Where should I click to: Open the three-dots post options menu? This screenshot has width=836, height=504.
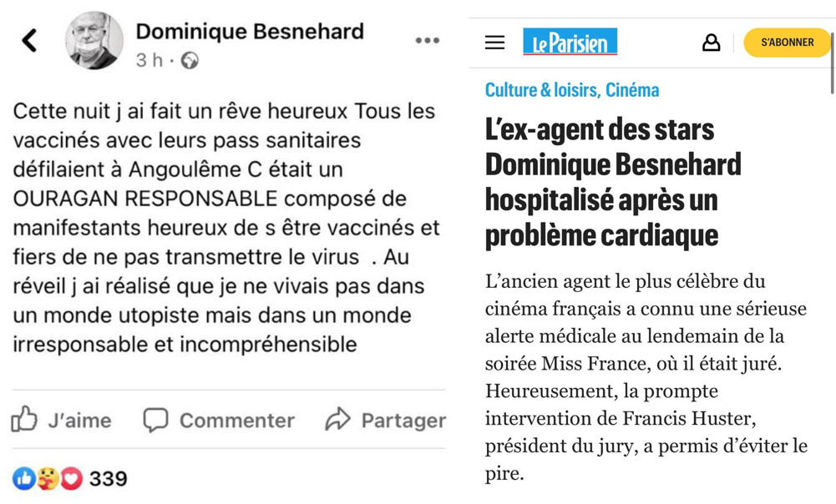point(427,40)
